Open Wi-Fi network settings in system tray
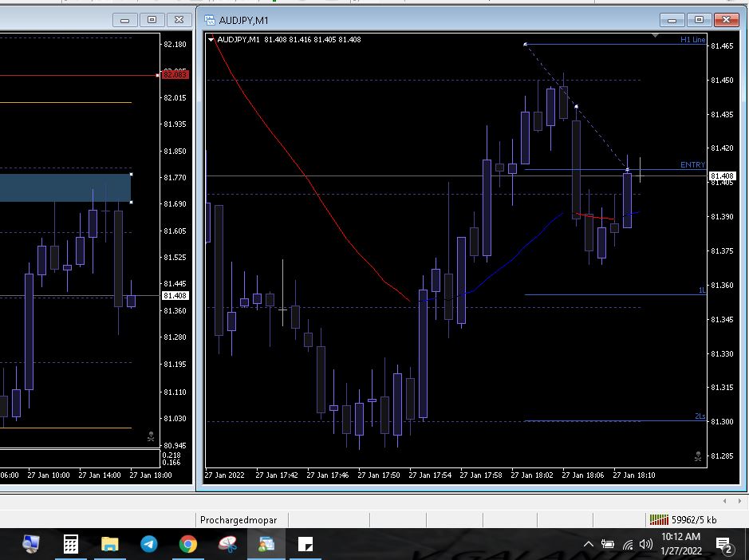 coord(628,544)
